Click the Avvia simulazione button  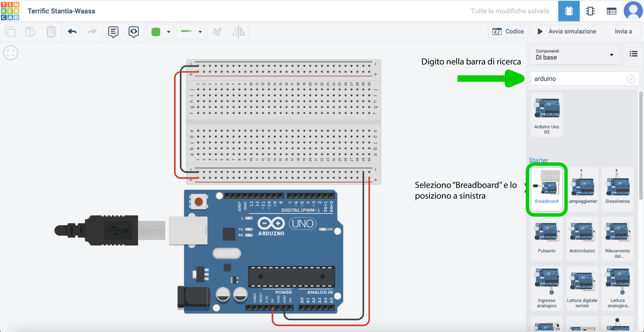566,31
